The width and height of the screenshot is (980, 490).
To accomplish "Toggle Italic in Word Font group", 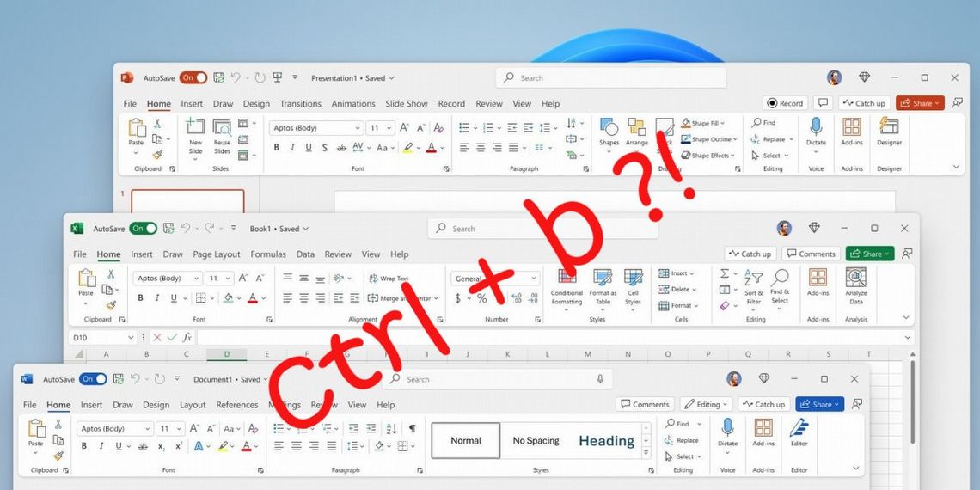I will 101,446.
